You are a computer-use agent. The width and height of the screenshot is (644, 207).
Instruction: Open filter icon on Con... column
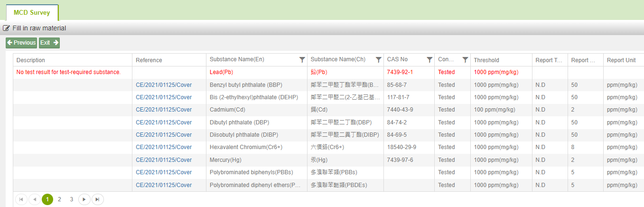[x=465, y=60]
